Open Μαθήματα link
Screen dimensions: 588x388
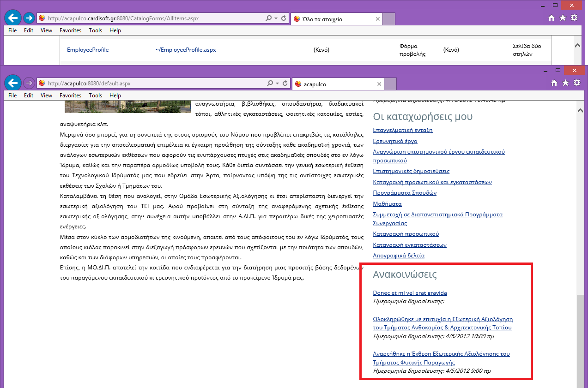click(387, 204)
